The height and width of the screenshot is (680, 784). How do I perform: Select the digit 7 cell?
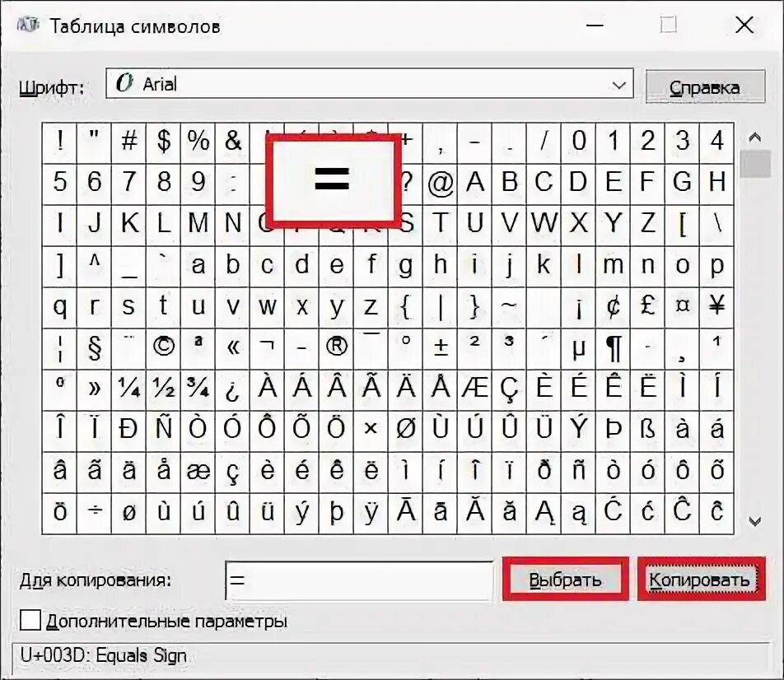[129, 184]
